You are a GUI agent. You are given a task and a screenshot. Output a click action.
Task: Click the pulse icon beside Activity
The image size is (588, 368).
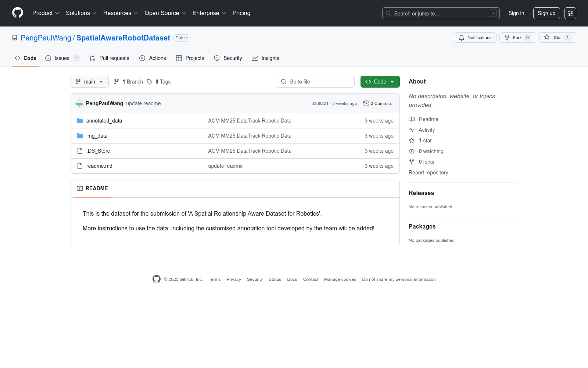pyautogui.click(x=412, y=130)
